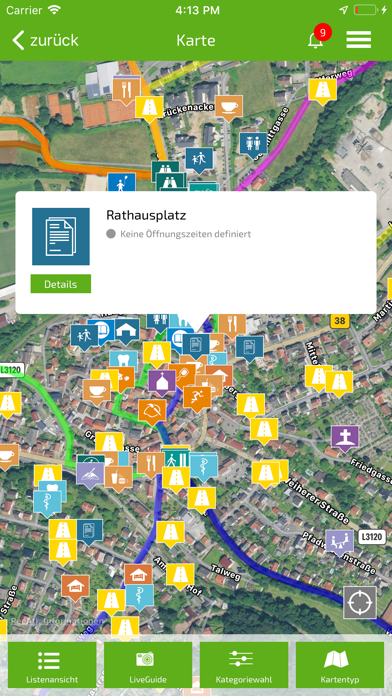Image resolution: width=392 pixels, height=696 pixels.
Task: Open the LiveGuide camera view
Action: coord(148,664)
